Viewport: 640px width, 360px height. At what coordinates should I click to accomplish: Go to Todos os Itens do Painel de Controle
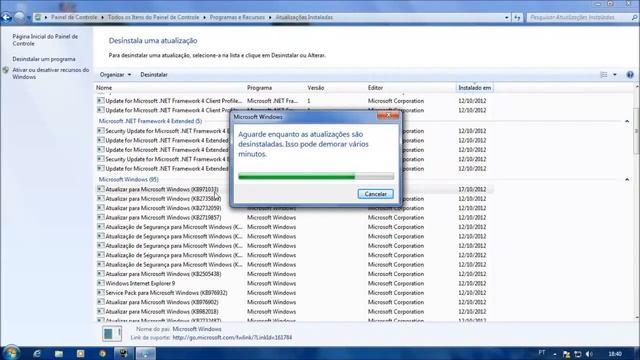153,18
